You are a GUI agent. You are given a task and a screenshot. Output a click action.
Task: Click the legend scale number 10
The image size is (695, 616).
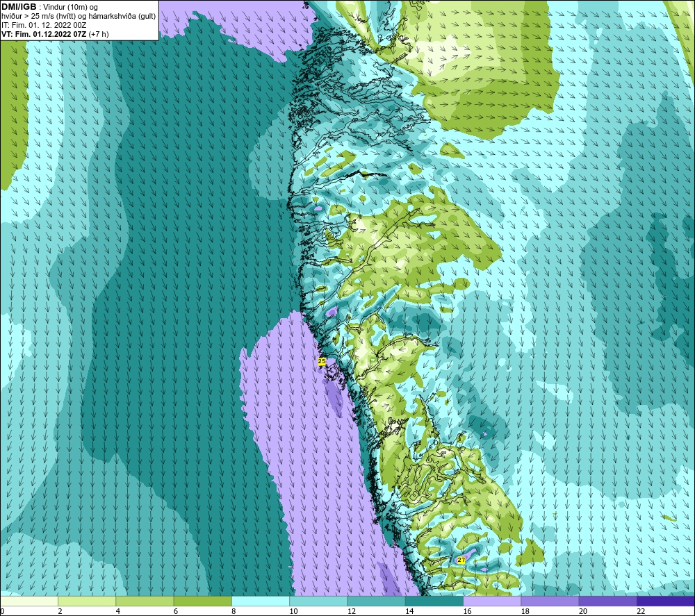293,612
